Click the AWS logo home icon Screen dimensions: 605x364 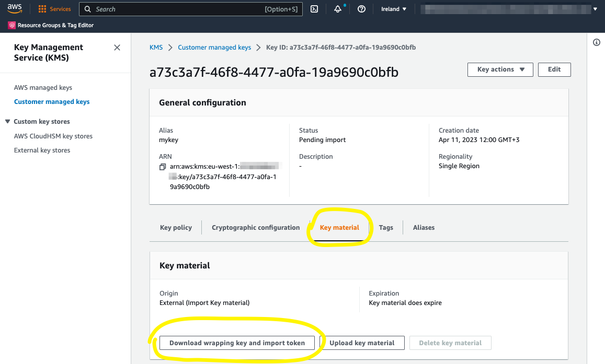pos(15,8)
